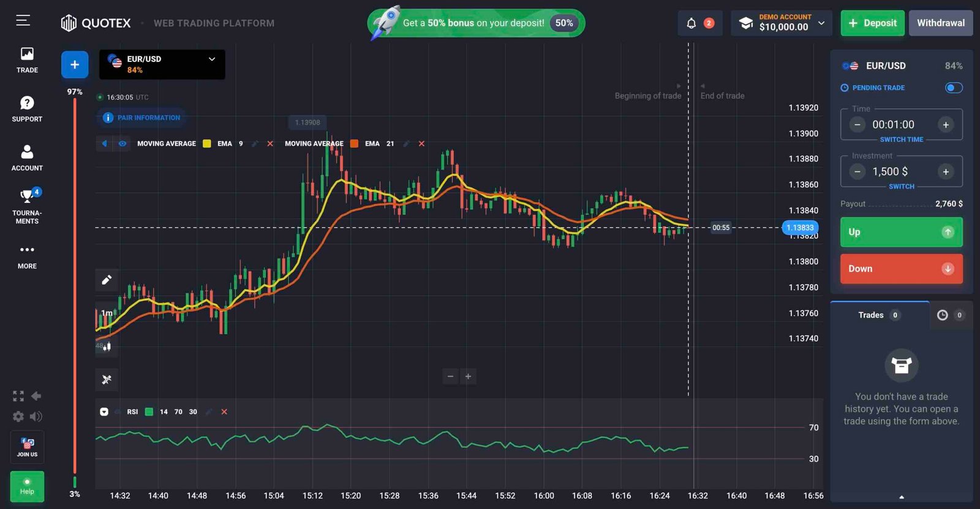The image size is (980, 509).
Task: Toggle indicators visibility eye icon
Action: coord(123,144)
